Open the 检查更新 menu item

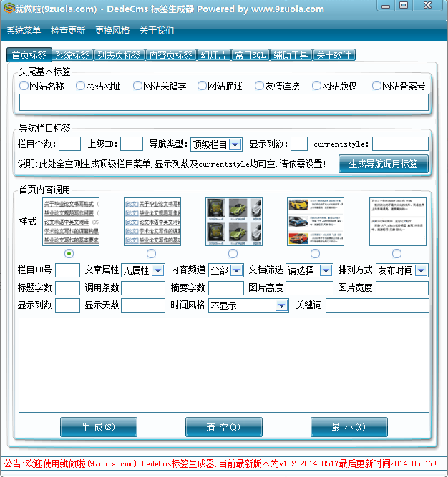[68, 31]
